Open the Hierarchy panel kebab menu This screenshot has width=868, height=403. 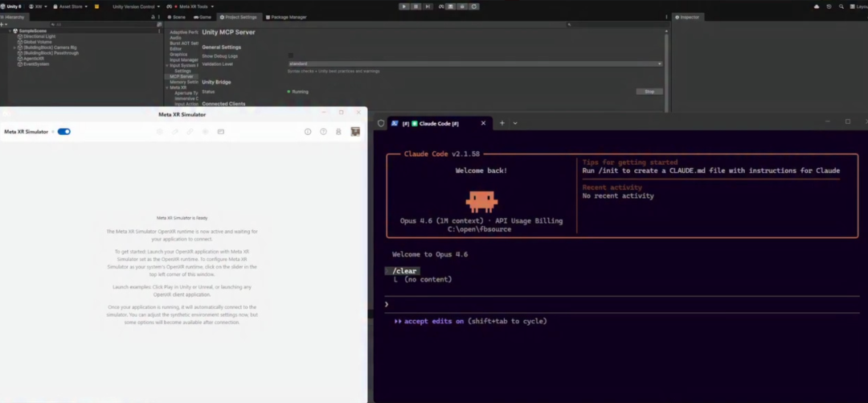point(159,17)
